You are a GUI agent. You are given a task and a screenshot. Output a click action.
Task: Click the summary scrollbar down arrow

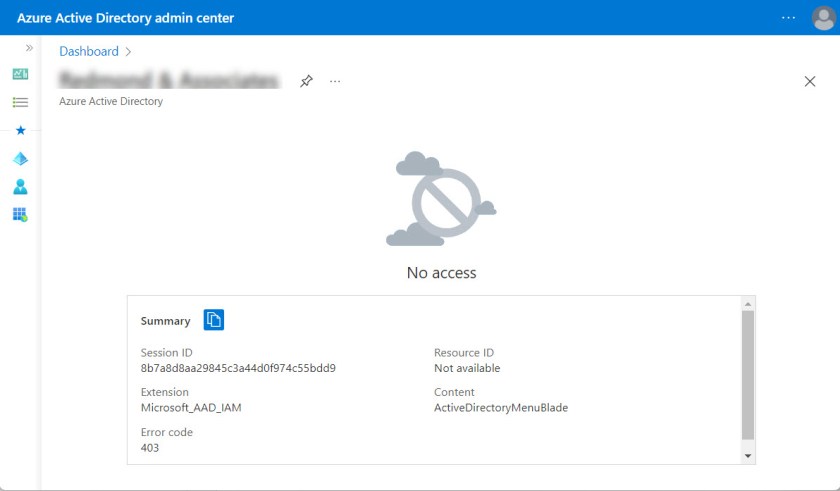point(748,456)
